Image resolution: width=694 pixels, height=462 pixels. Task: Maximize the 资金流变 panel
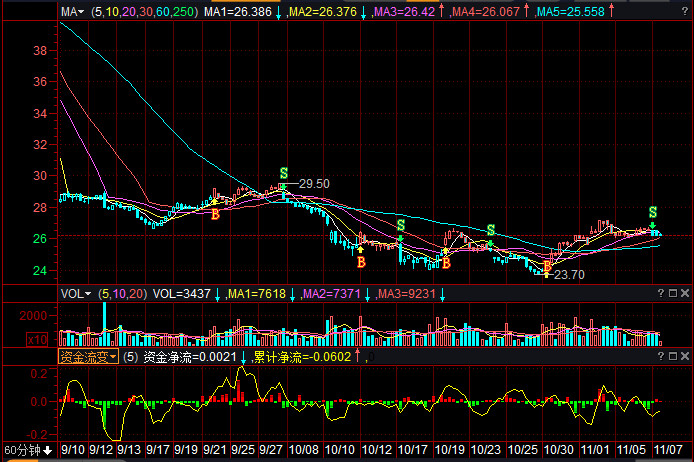click(673, 356)
